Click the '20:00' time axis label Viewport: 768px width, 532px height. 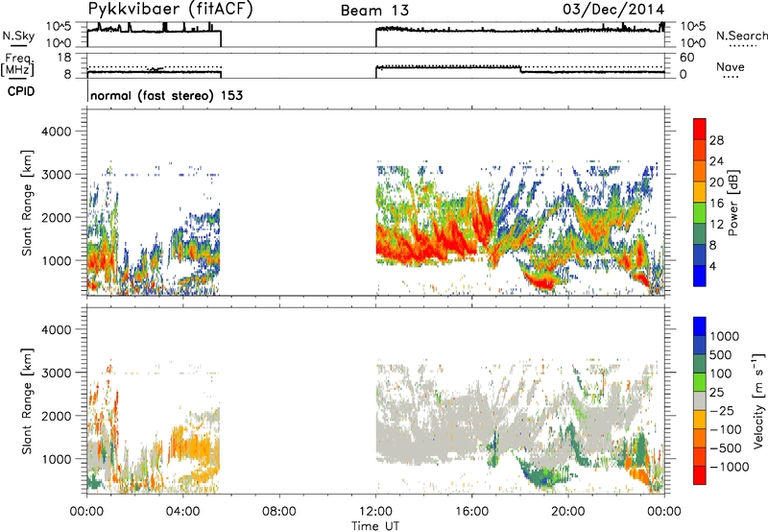(x=568, y=512)
